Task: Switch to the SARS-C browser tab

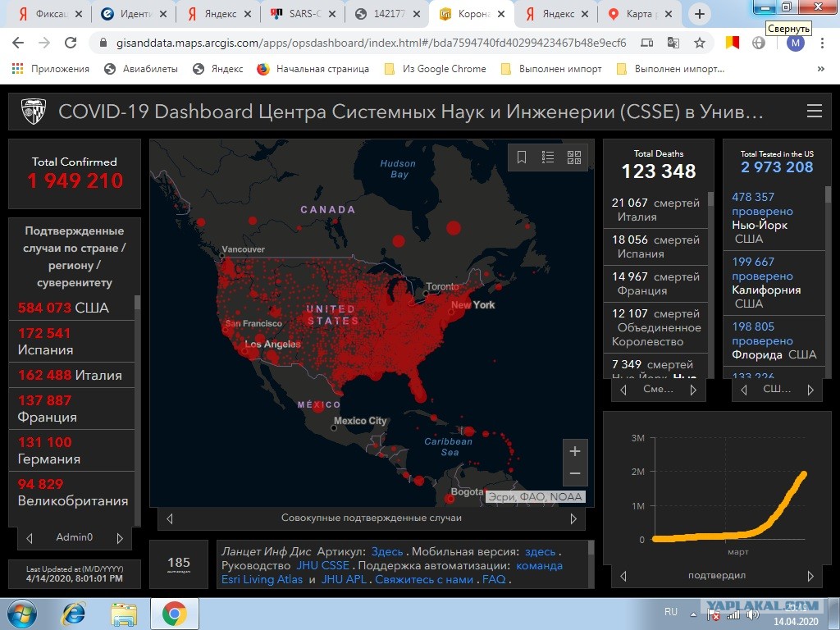Action: click(303, 14)
